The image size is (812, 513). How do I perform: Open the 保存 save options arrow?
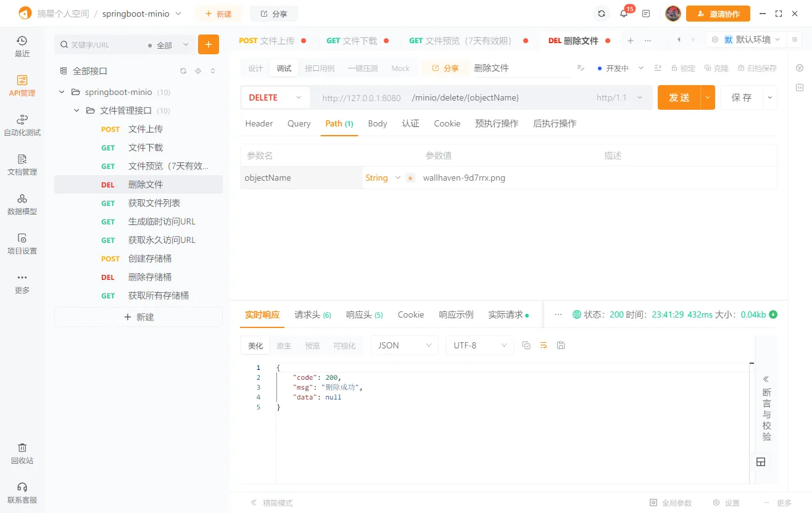click(x=769, y=97)
